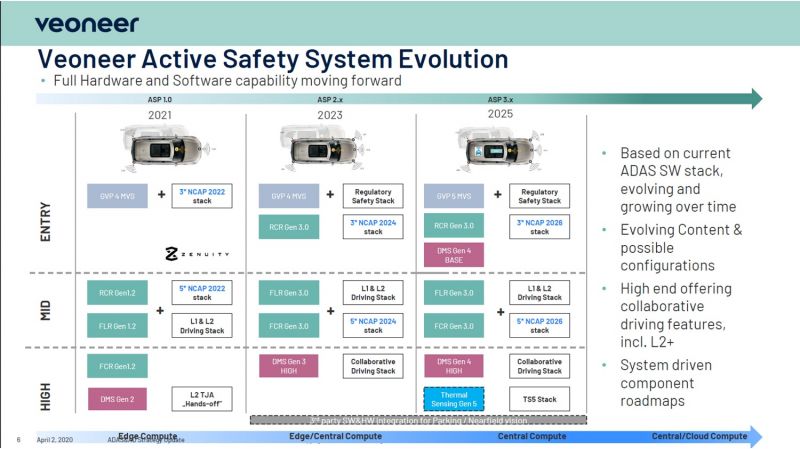The height and width of the screenshot is (449, 800).
Task: Click 'RCR Gen 3.0' in the 2025 column
Action: tap(454, 226)
